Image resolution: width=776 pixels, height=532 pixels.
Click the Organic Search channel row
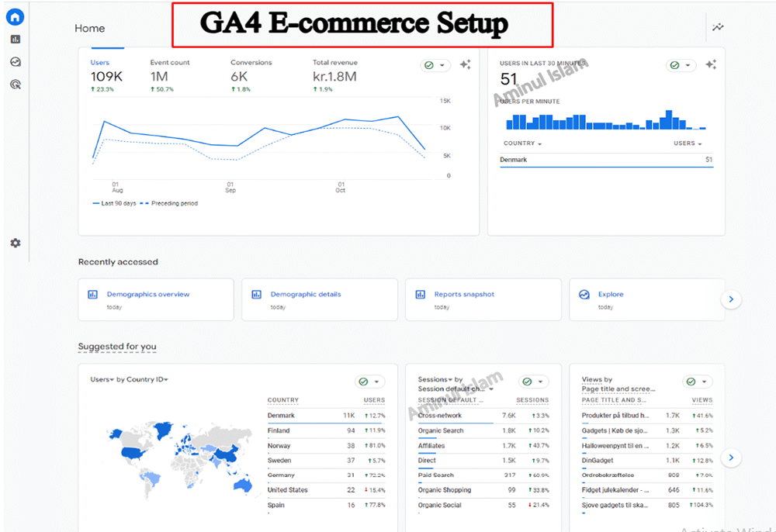click(x=483, y=430)
